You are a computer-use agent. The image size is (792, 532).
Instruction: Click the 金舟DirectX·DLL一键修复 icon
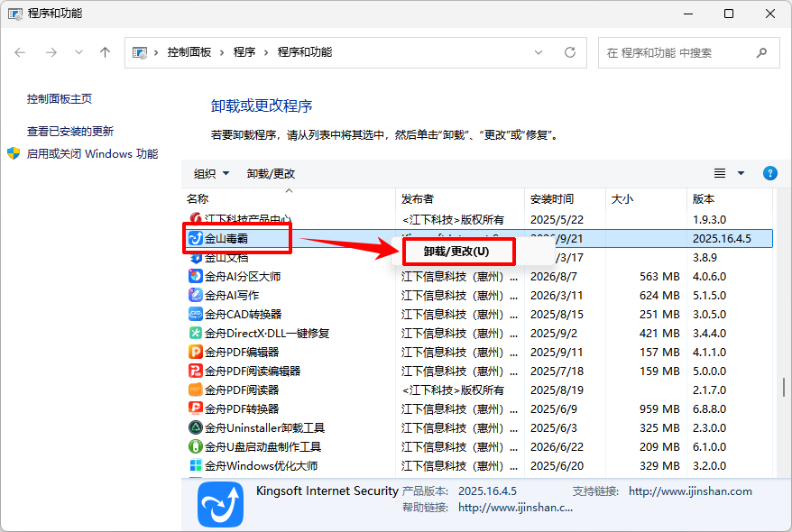[x=195, y=333]
